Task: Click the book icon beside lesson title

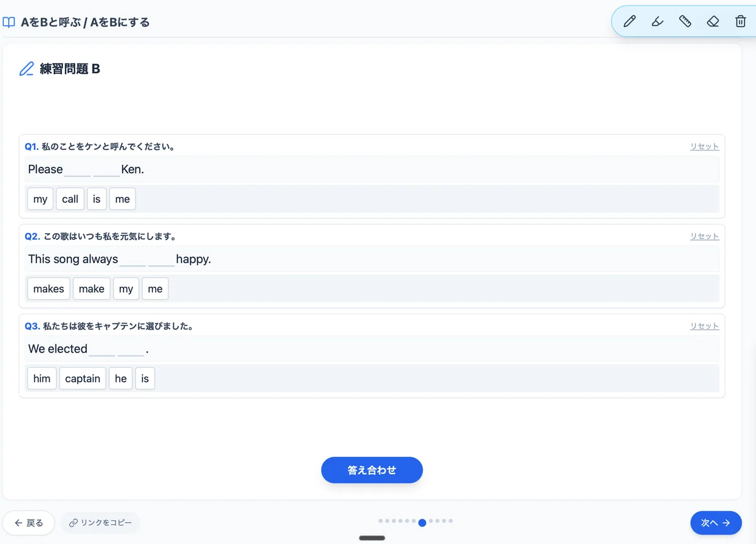Action: point(9,23)
